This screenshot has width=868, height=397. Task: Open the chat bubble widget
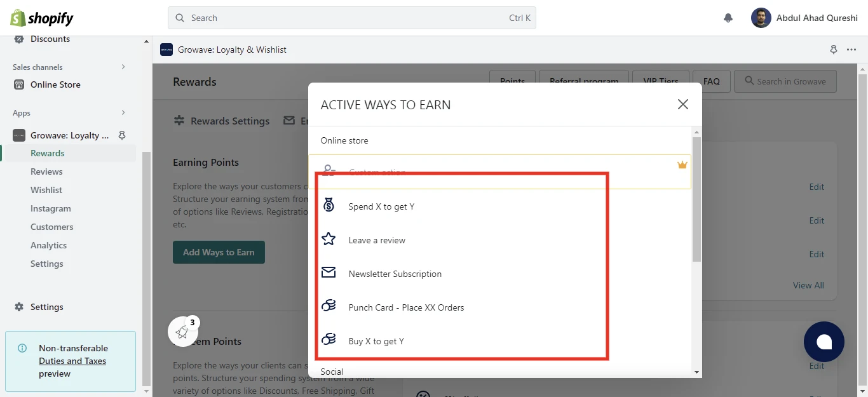(x=824, y=342)
